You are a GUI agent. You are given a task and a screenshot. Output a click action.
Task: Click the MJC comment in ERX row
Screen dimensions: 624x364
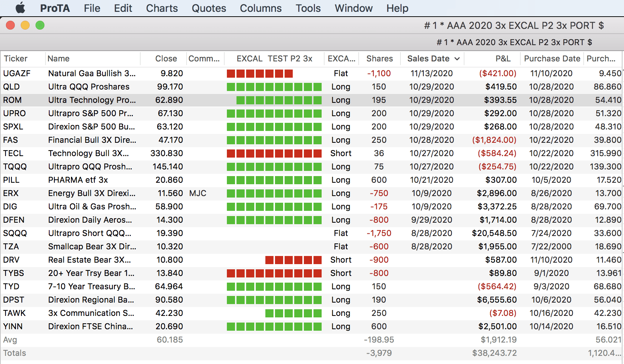coord(198,193)
